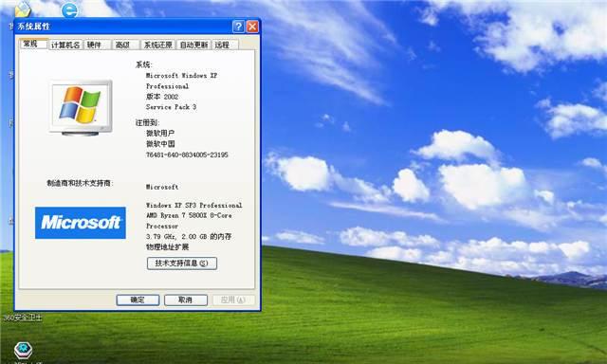Click the 物理地址扩展 text
Image resolution: width=607 pixels, height=364 pixels.
(x=167, y=246)
